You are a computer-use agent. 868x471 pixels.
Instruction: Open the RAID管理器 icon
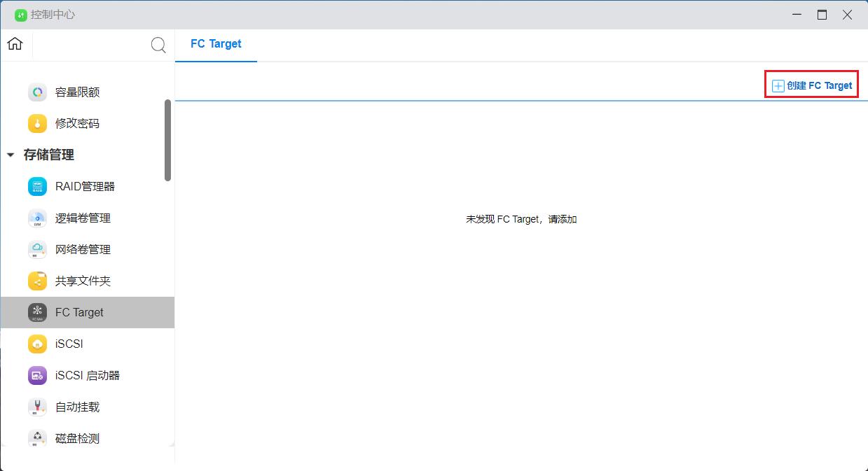click(x=37, y=187)
